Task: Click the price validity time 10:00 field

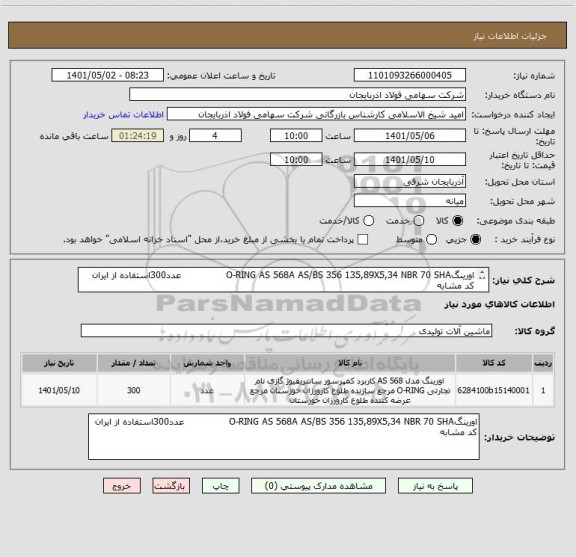Action: point(296,159)
